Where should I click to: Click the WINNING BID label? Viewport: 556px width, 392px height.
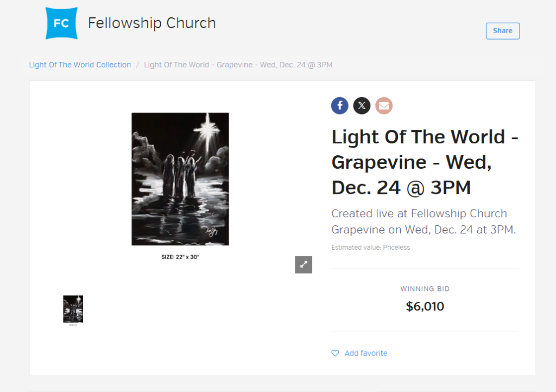coord(425,289)
